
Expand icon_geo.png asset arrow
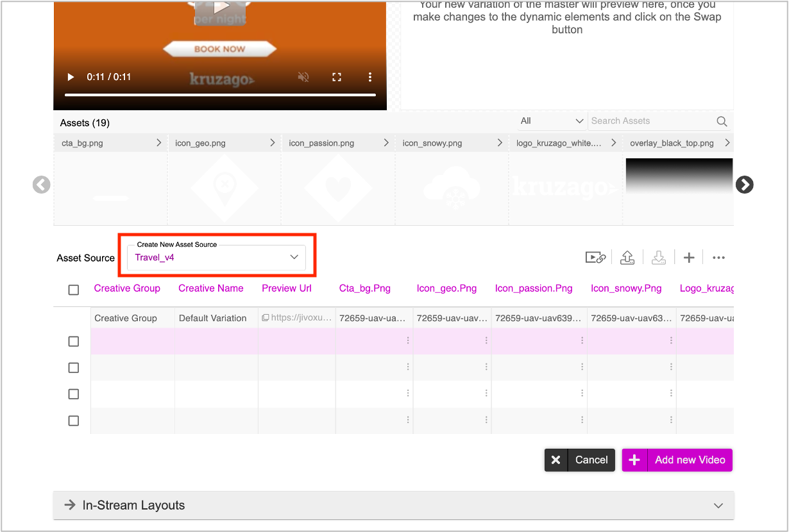tap(272, 143)
